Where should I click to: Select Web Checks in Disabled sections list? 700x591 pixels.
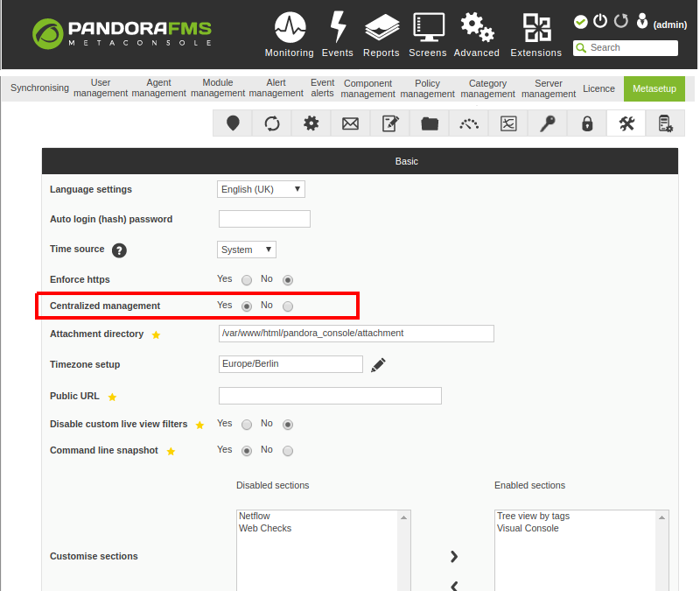click(x=265, y=528)
